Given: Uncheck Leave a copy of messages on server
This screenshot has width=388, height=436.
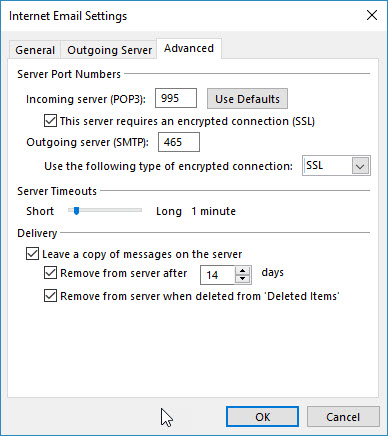Looking at the screenshot, I should point(32,254).
